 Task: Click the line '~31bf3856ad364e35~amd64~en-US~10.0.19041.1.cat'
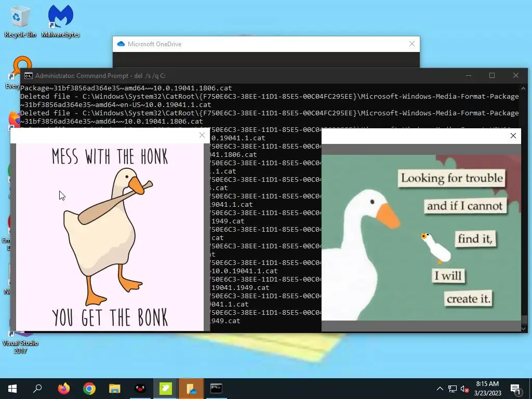coord(116,104)
